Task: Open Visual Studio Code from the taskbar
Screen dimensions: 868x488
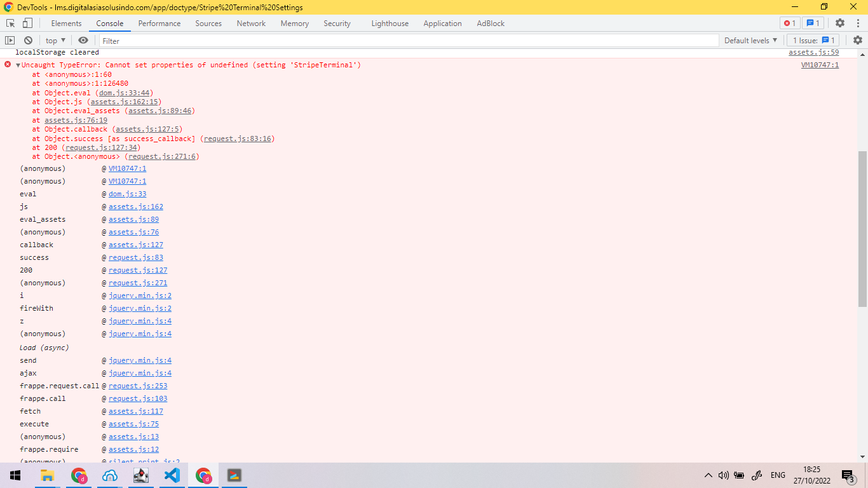Action: point(172,475)
